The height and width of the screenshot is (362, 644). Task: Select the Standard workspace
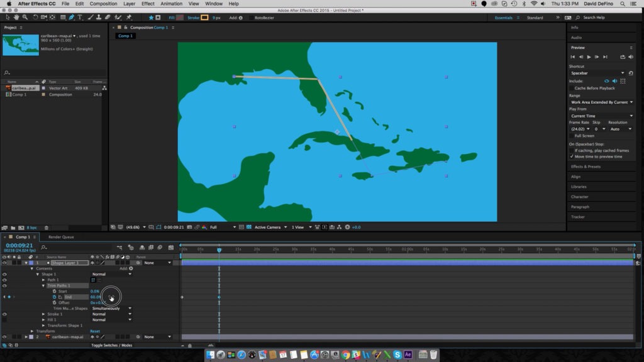(535, 18)
